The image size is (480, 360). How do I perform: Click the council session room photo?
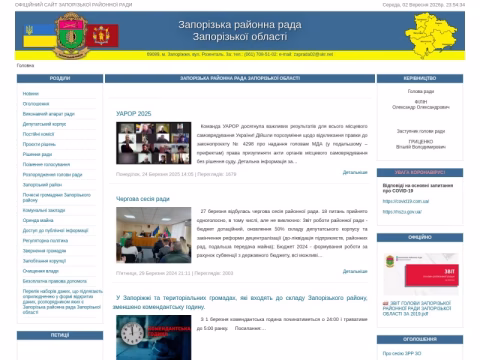(x=154, y=235)
